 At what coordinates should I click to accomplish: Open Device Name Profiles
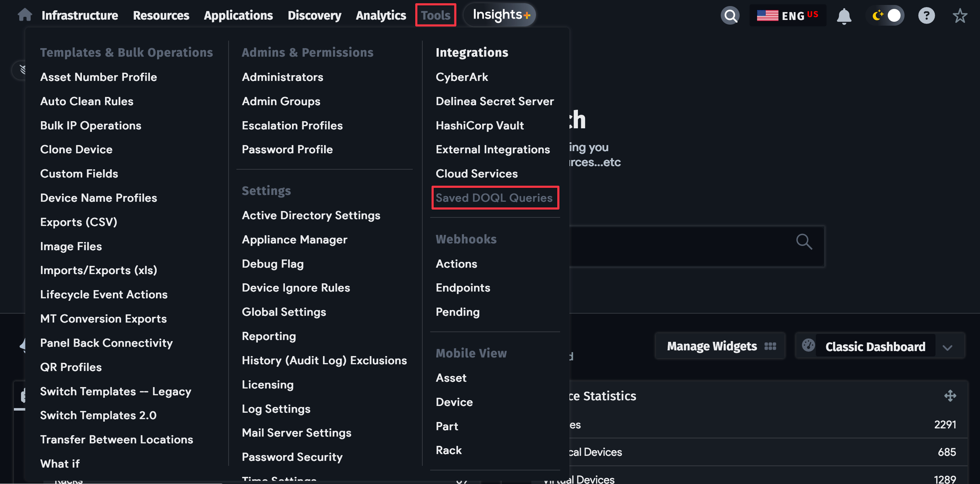pos(99,198)
